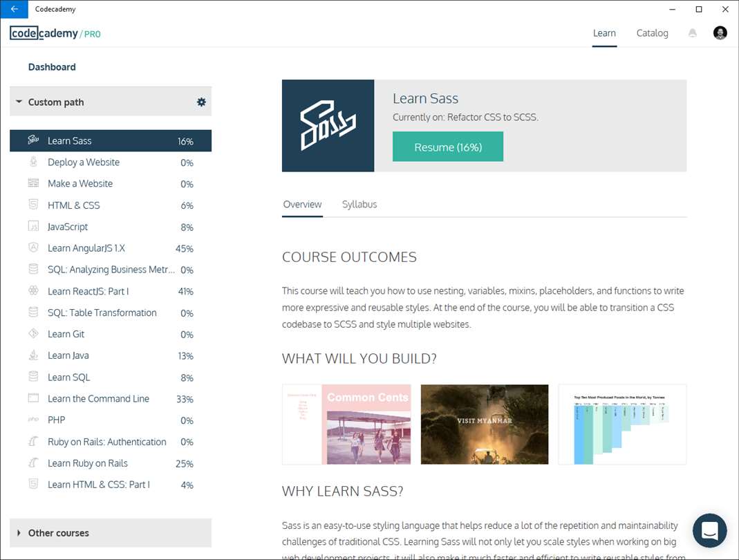739x560 pixels.
Task: Click the back arrow in title bar
Action: 14,9
